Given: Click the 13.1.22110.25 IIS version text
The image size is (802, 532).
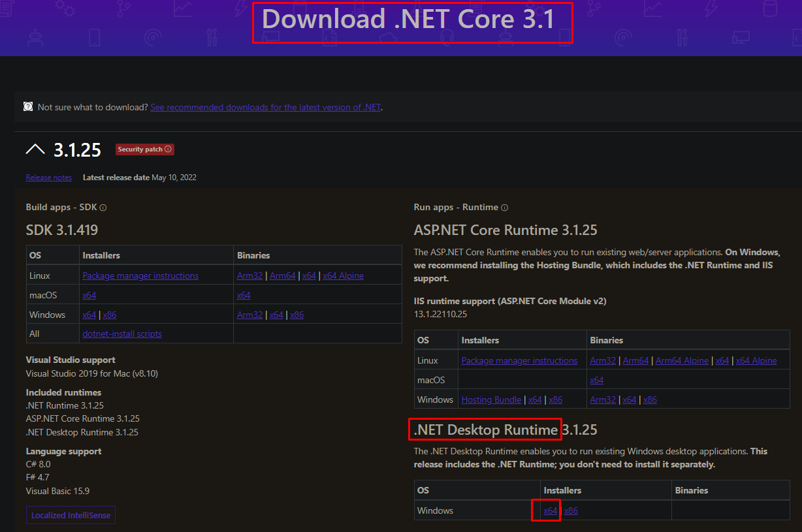Looking at the screenshot, I should coord(440,314).
